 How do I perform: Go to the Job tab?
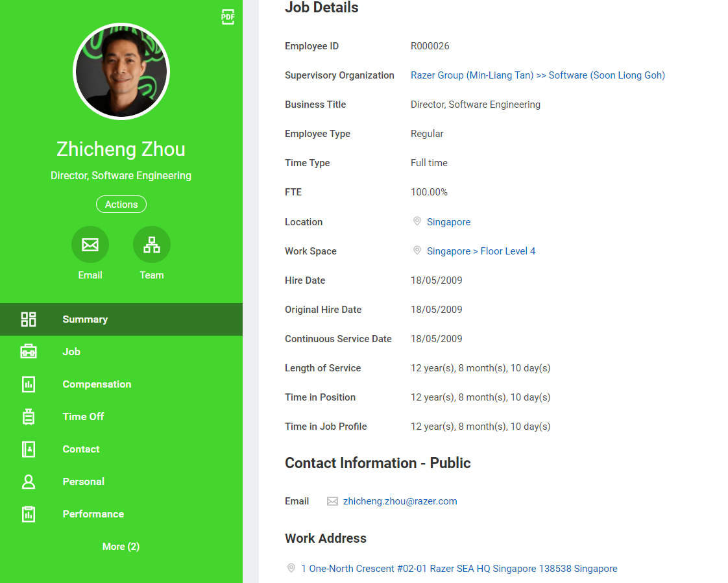pos(121,352)
